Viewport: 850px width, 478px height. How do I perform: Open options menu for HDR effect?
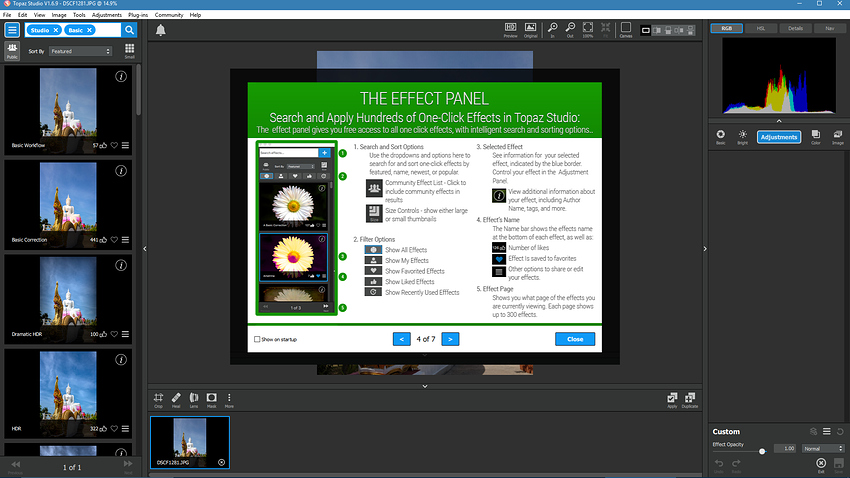click(125, 428)
